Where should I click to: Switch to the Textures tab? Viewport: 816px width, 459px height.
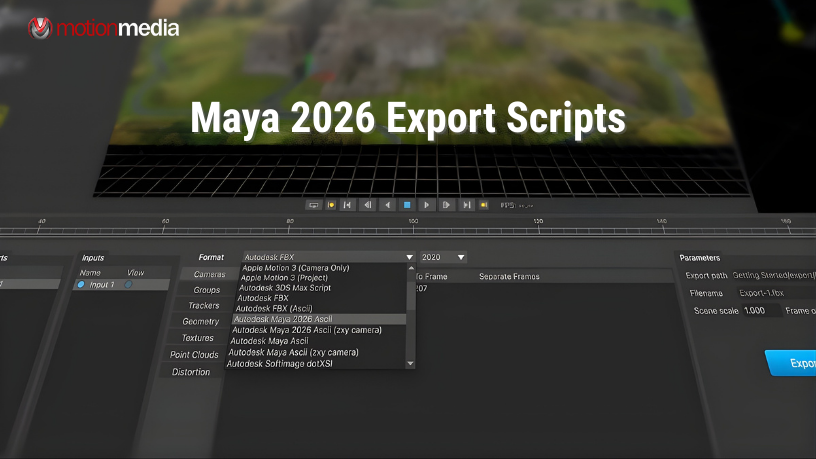click(197, 338)
